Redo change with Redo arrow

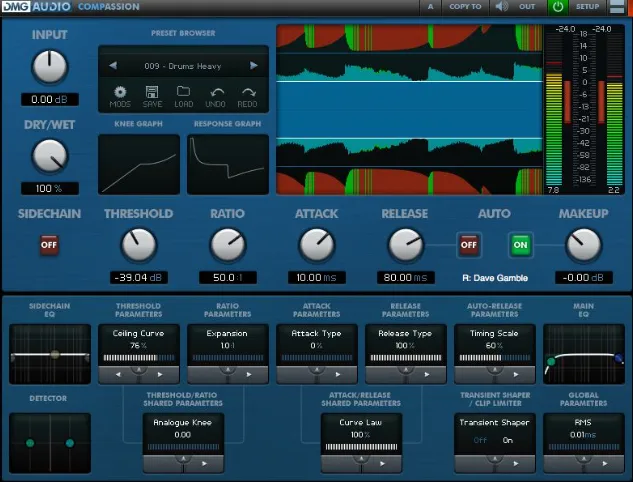coord(247,93)
